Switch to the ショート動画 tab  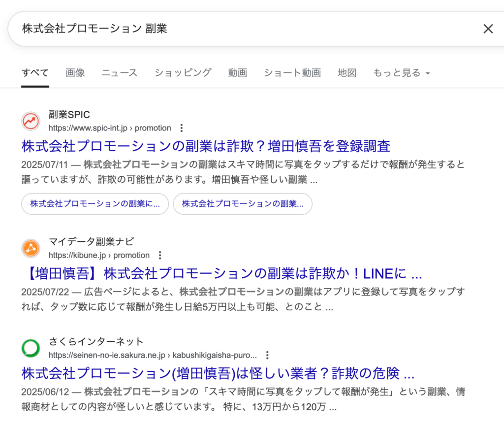[292, 73]
